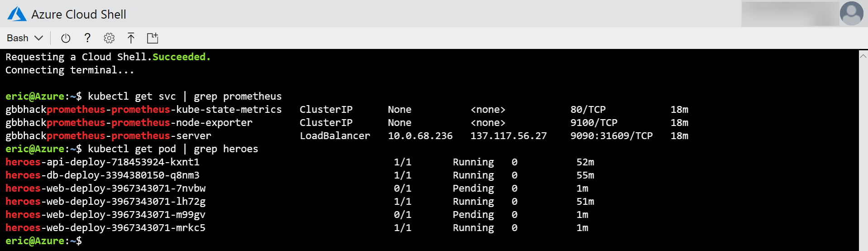Open help with question mark icon

click(87, 38)
